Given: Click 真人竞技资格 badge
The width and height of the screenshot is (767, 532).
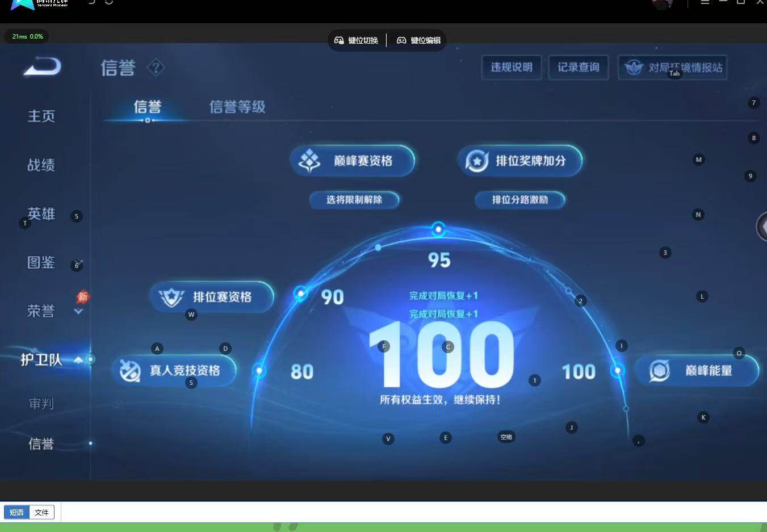Looking at the screenshot, I should (174, 371).
